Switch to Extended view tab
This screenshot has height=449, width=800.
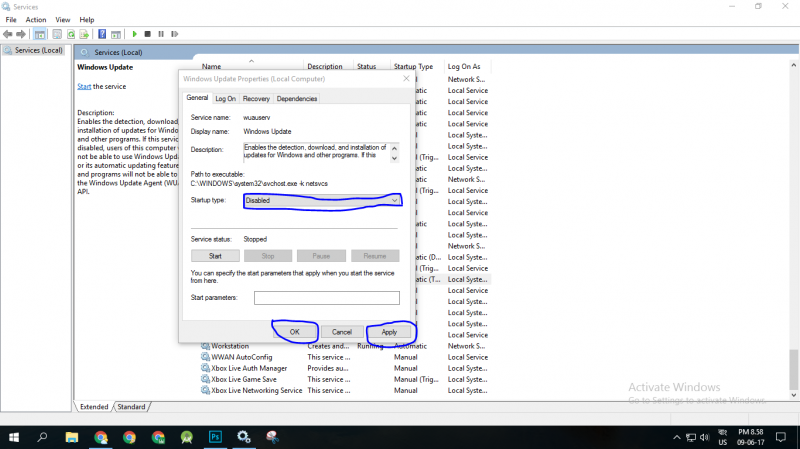click(x=94, y=407)
